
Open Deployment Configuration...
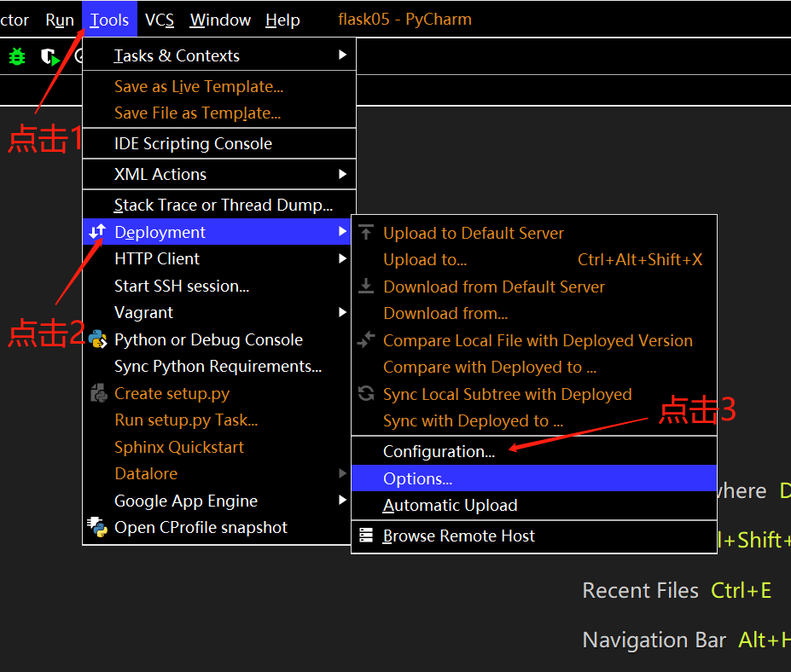533,451
